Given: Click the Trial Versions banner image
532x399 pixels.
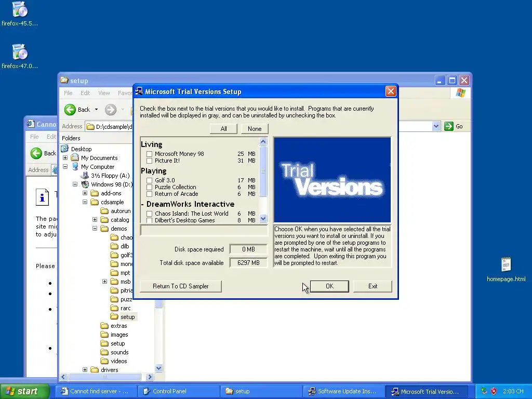Looking at the screenshot, I should [332, 180].
